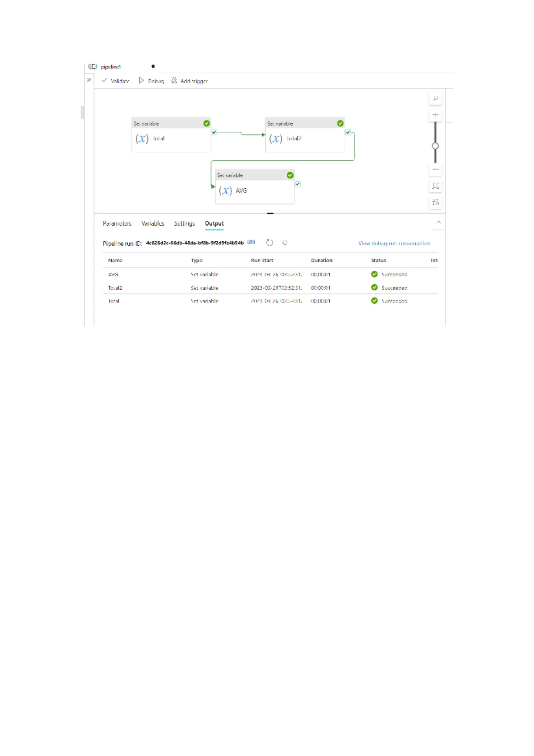Viewport: 534px width, 756px height.
Task: Click the success output checkbox on Total2 activity
Action: coord(348,132)
